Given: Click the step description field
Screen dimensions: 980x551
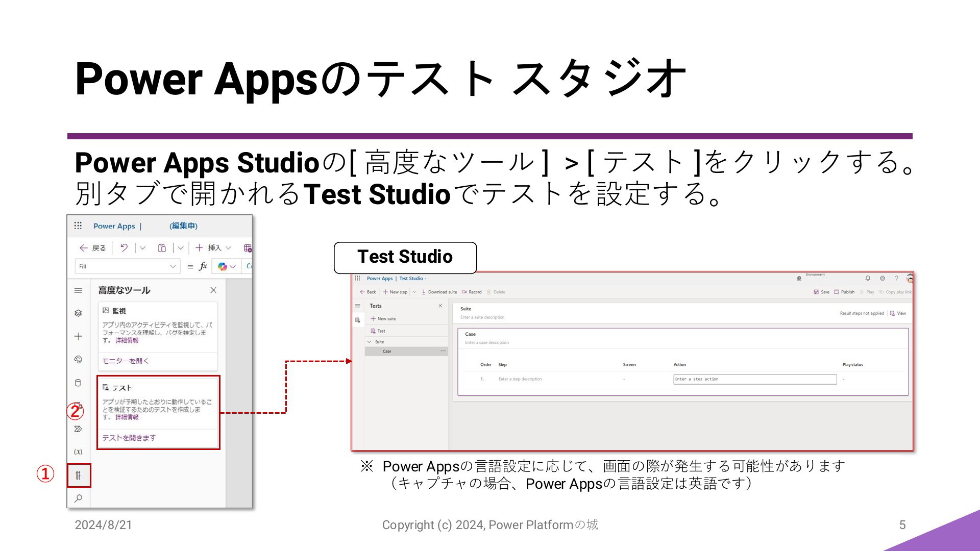Looking at the screenshot, I should tap(520, 379).
